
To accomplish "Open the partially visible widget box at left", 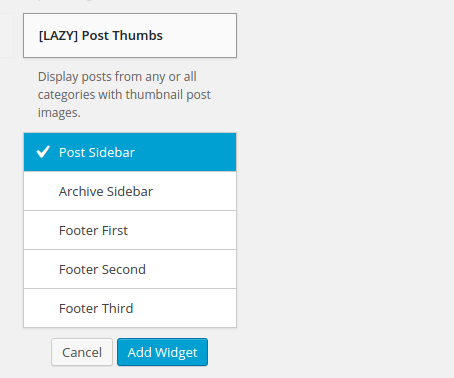I will (x=6, y=35).
